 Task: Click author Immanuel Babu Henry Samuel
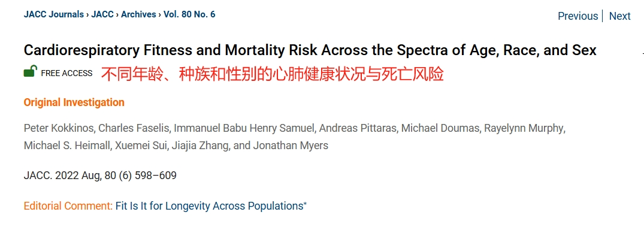coord(244,128)
